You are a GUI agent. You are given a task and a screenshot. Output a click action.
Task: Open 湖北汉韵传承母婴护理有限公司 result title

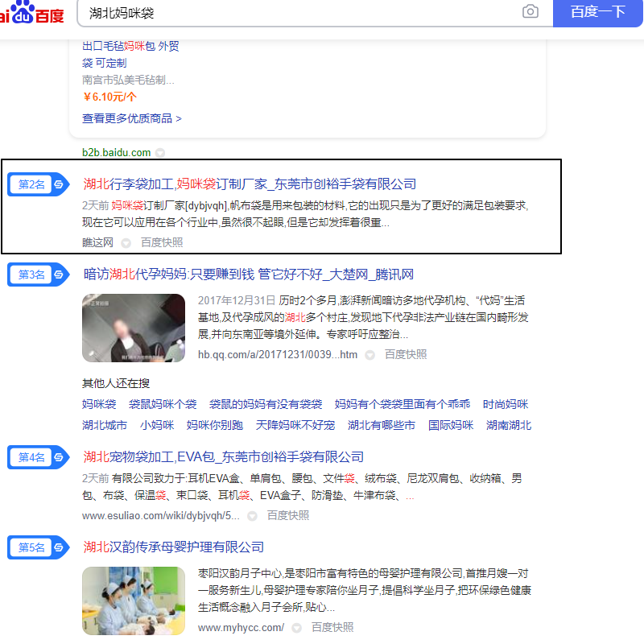[173, 547]
